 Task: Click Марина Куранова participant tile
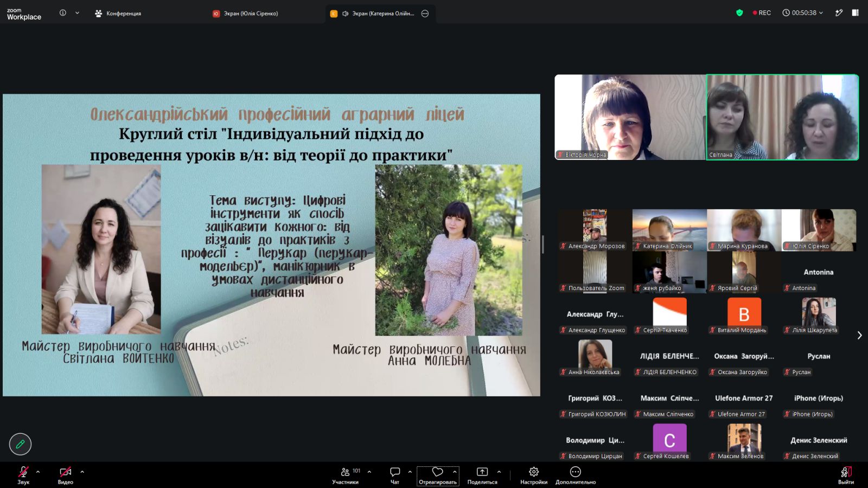pyautogui.click(x=744, y=230)
